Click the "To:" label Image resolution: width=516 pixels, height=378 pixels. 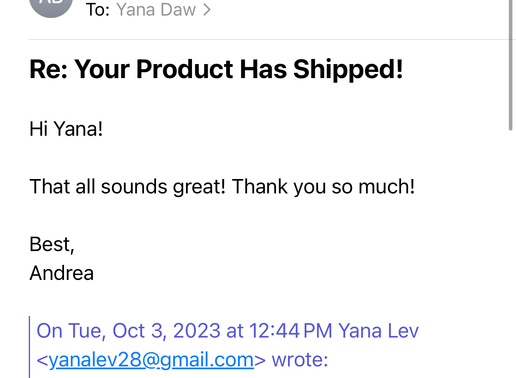(98, 10)
